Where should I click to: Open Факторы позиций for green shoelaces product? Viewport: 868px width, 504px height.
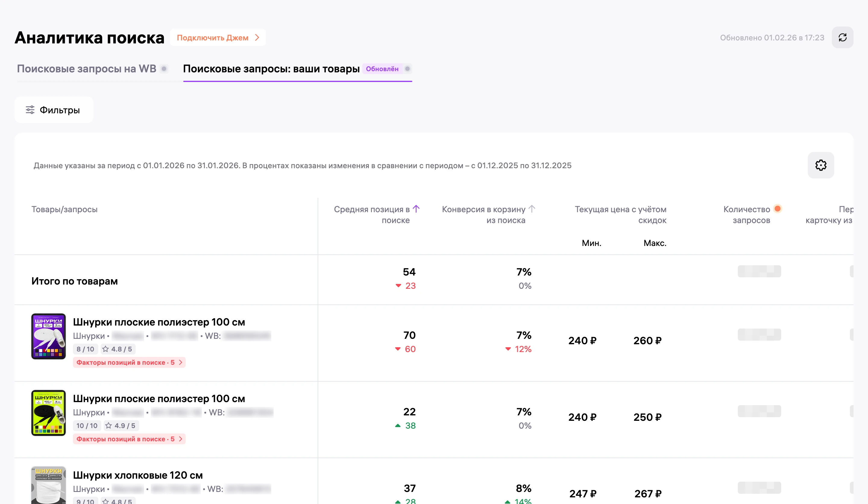(x=129, y=439)
